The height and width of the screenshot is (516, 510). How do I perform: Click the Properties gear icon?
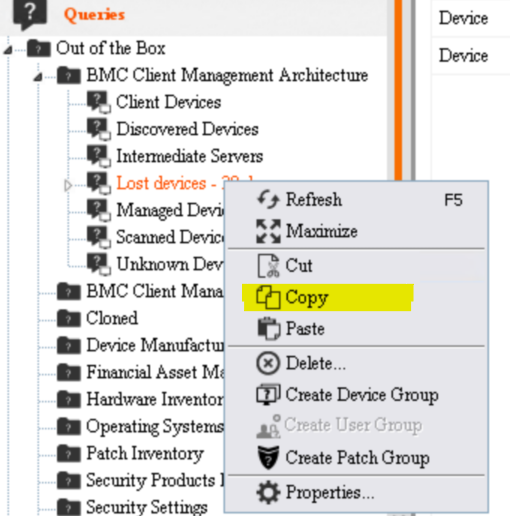coord(268,493)
